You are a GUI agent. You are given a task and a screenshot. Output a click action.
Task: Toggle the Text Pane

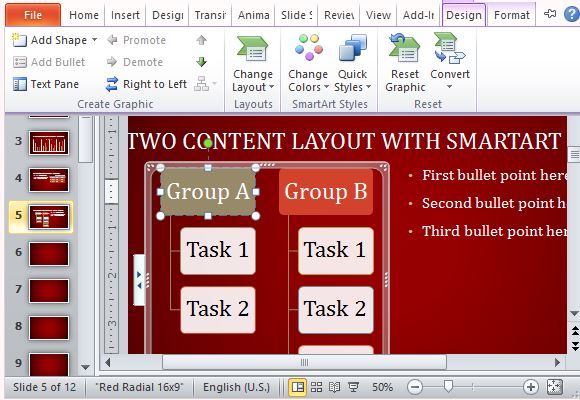45,84
